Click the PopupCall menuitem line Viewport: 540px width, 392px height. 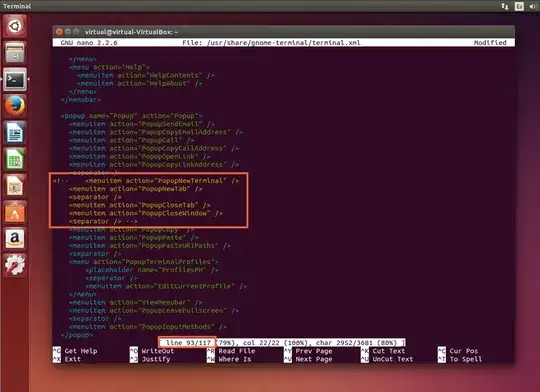point(132,140)
